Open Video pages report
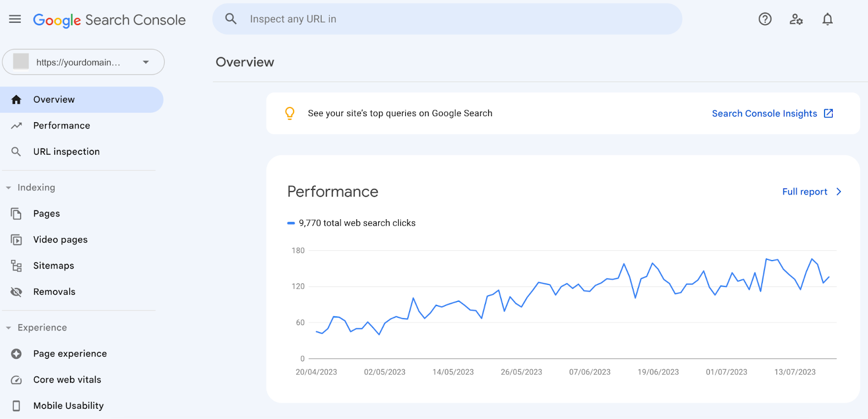This screenshot has height=419, width=868. [60, 240]
